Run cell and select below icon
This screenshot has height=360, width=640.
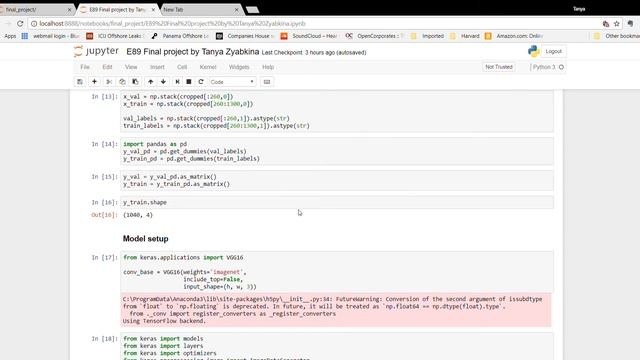tap(177, 82)
